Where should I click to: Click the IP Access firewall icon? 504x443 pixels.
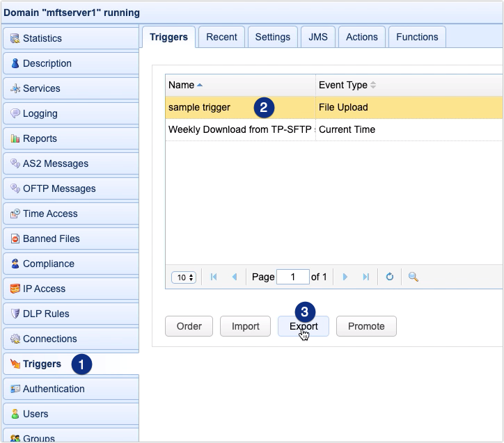pyautogui.click(x=15, y=289)
